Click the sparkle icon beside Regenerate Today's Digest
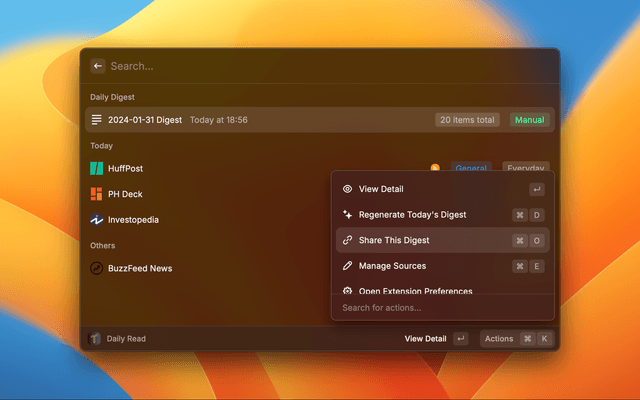Screen dimensions: 640x400 tap(347, 214)
